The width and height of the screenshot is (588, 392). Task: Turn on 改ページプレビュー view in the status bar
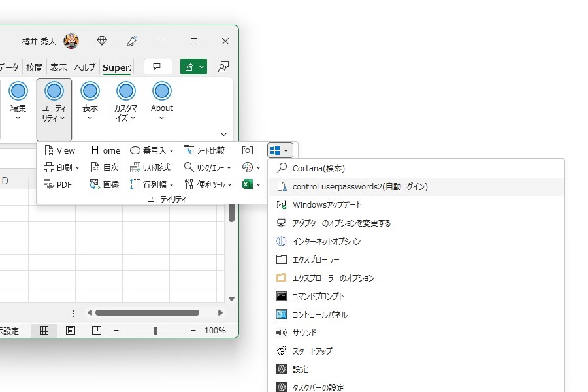[95, 330]
